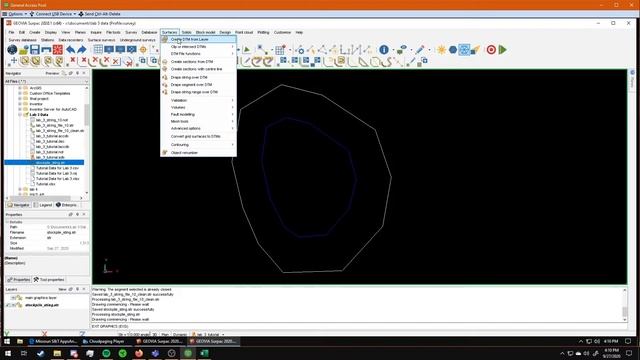This screenshot has width=640, height=360.
Task: Click the blue hexagon solid icon
Action: (x=453, y=50)
